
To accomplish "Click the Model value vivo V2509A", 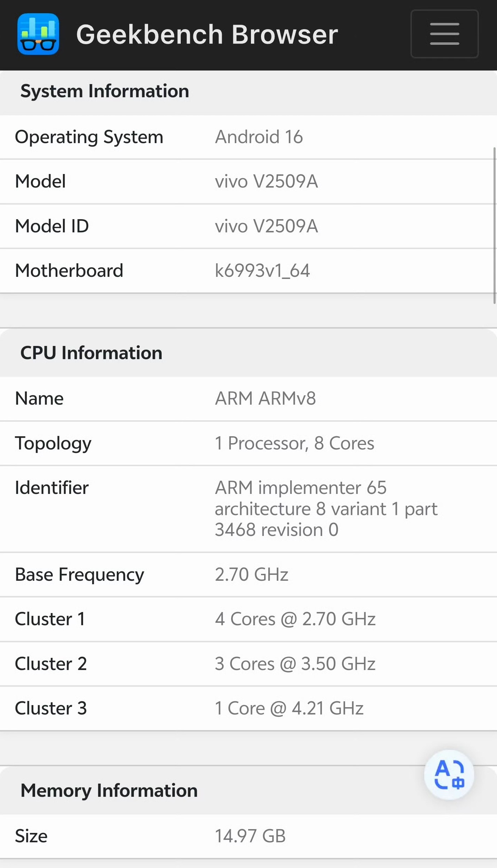I will pyautogui.click(x=267, y=182).
